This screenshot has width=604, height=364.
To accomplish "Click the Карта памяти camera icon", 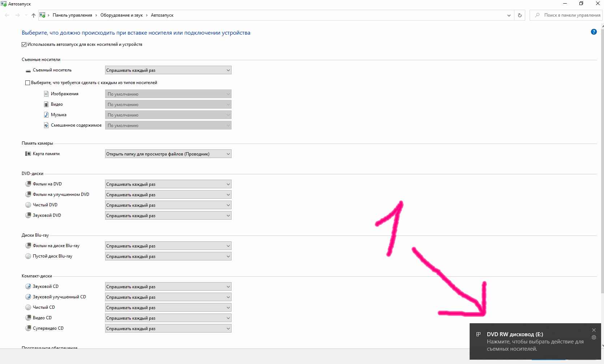I will 28,154.
